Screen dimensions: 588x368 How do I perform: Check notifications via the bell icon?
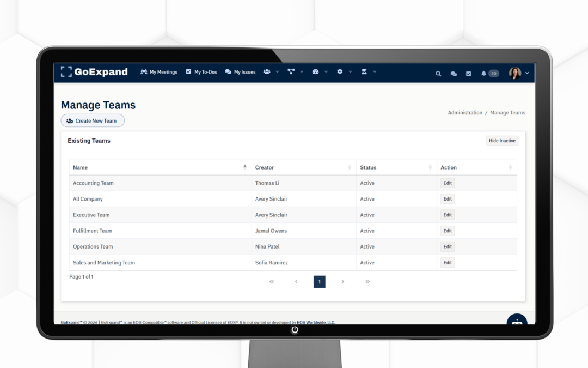tap(485, 73)
